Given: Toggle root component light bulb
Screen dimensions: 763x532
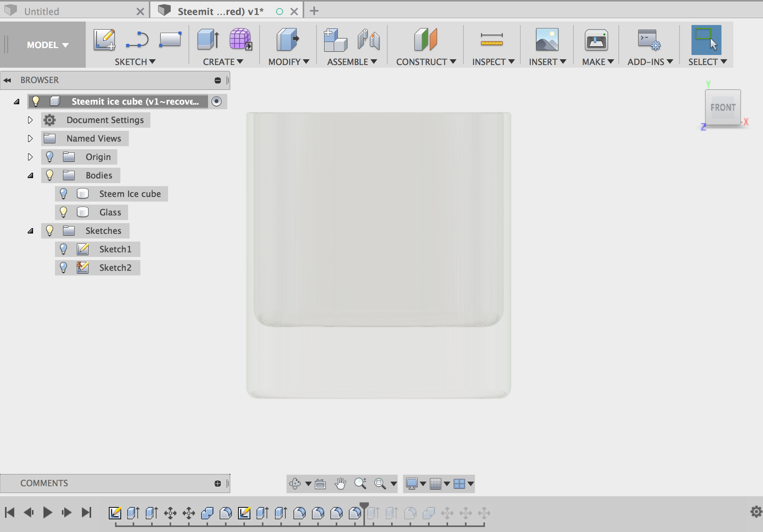Looking at the screenshot, I should coord(36,102).
